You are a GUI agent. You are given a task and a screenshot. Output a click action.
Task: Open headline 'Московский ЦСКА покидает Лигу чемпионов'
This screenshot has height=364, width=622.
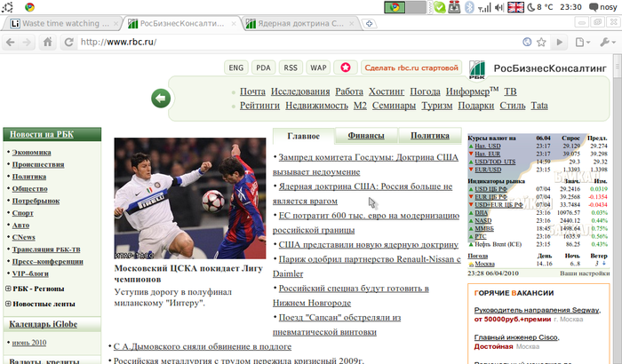(x=188, y=273)
